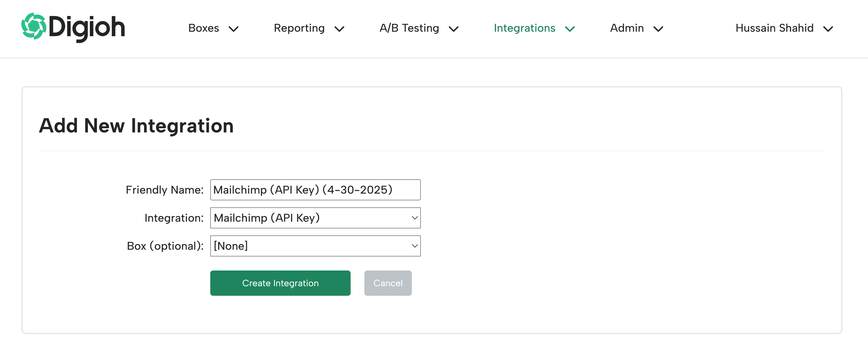Open the Integrations menu
This screenshot has height=360, width=868.
click(524, 28)
